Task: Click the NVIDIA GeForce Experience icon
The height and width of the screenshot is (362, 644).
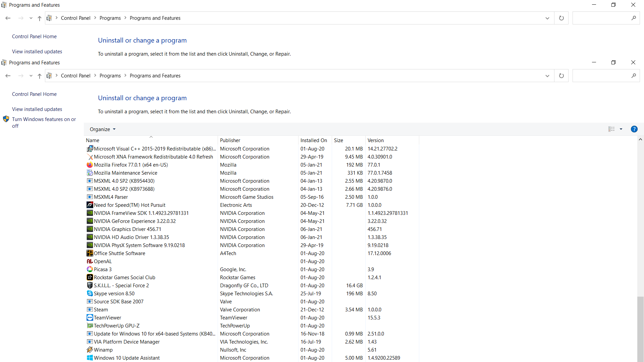Action: [90, 221]
